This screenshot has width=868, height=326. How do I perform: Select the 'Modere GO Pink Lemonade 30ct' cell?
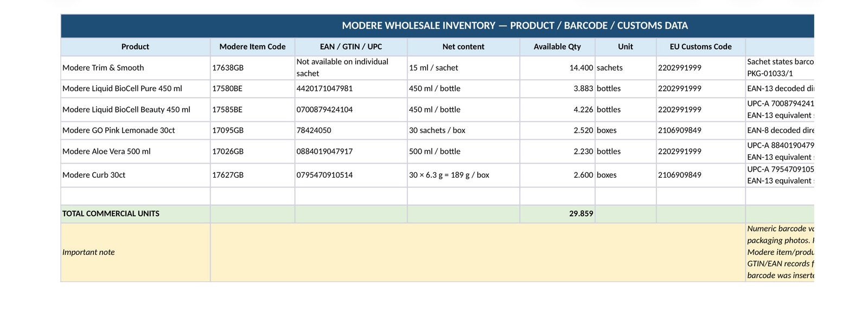coord(135,130)
